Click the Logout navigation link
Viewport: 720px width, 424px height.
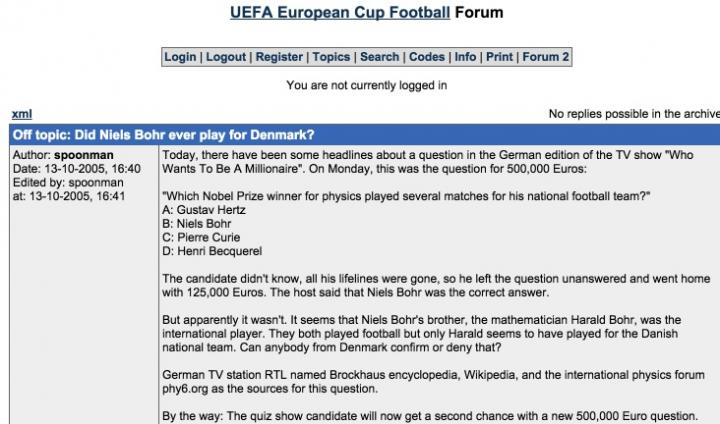pos(226,57)
